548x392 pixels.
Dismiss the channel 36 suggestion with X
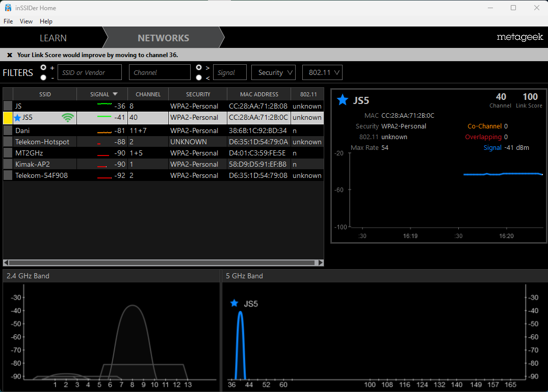click(x=10, y=55)
